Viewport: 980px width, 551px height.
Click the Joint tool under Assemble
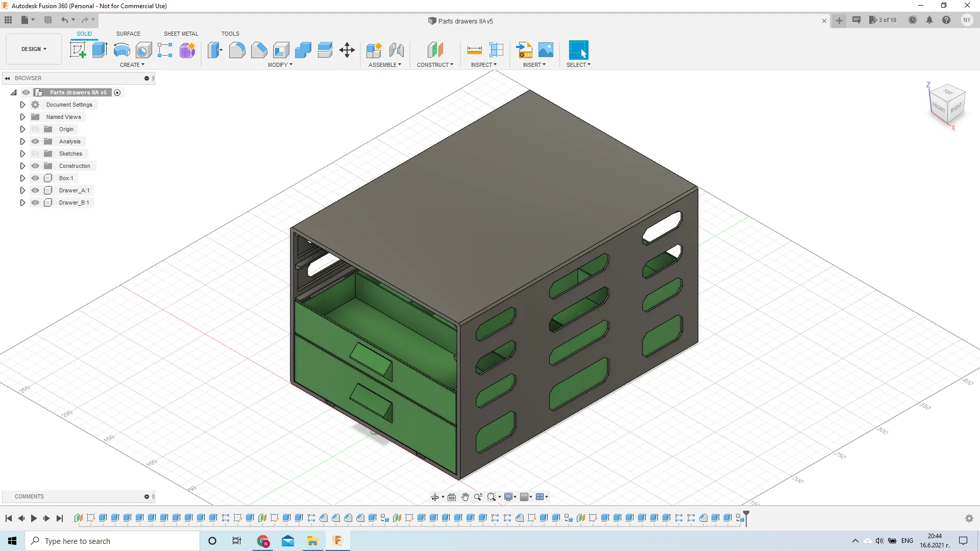(x=397, y=50)
